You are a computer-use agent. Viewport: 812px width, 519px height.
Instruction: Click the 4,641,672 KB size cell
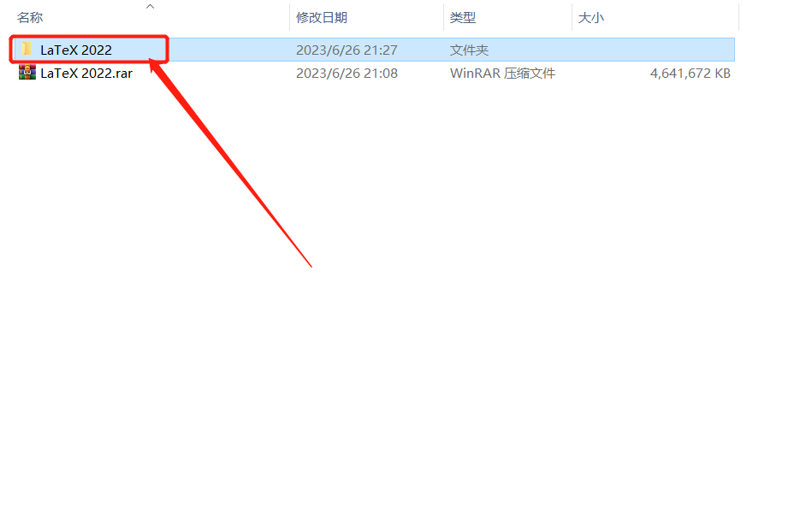[690, 73]
